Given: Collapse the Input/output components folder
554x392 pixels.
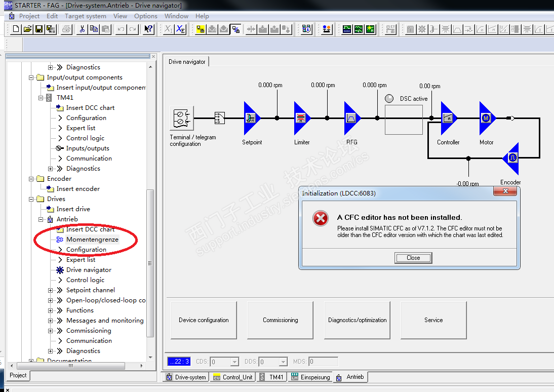Looking at the screenshot, I should pyautogui.click(x=31, y=77).
